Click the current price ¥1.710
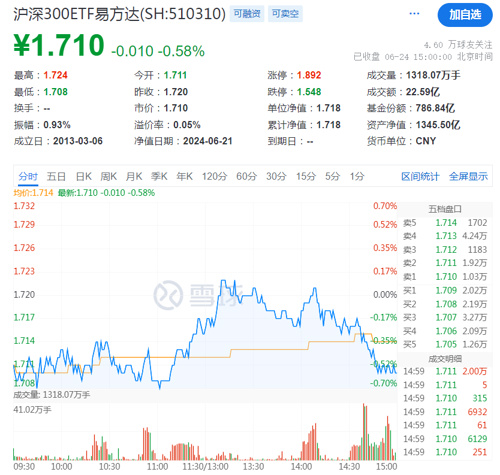500x475 pixels. tap(59, 45)
